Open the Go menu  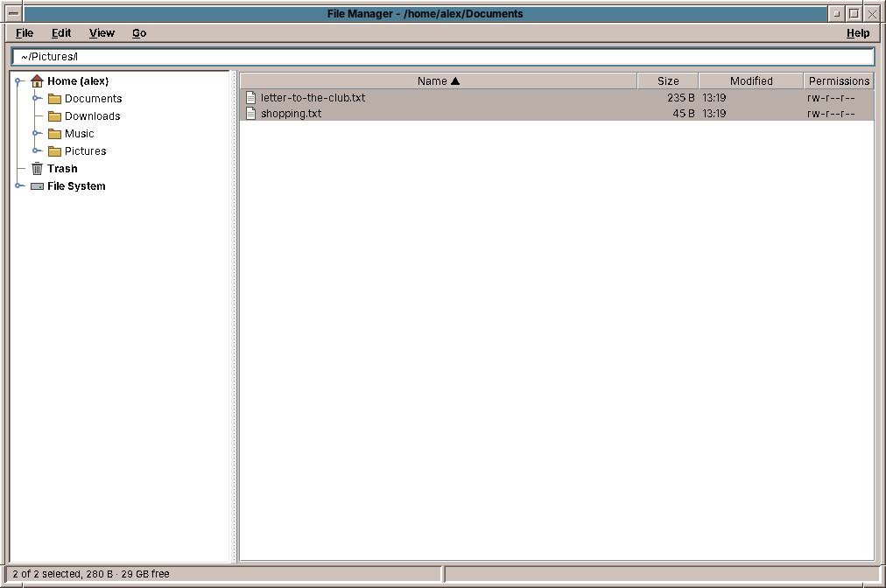(139, 33)
